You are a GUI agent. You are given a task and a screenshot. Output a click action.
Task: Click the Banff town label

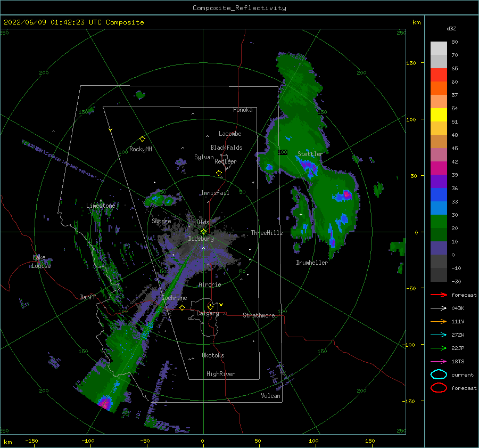tap(88, 297)
